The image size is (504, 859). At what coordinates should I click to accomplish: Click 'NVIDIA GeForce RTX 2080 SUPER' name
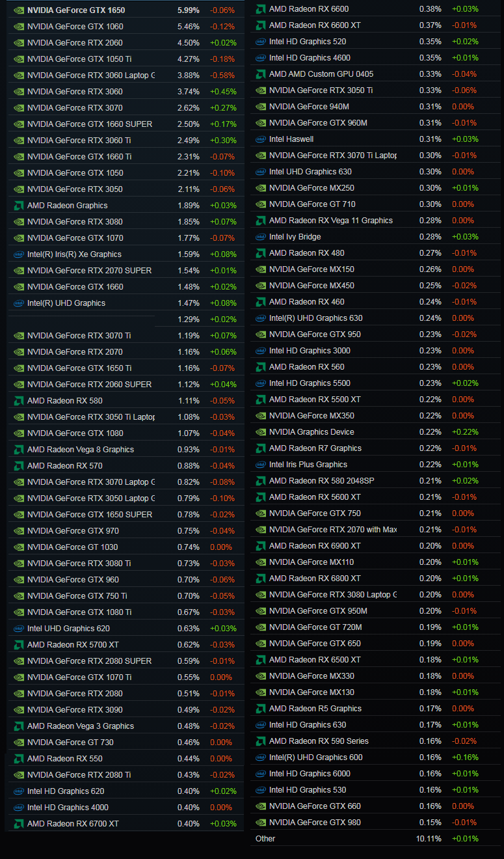[x=89, y=661]
